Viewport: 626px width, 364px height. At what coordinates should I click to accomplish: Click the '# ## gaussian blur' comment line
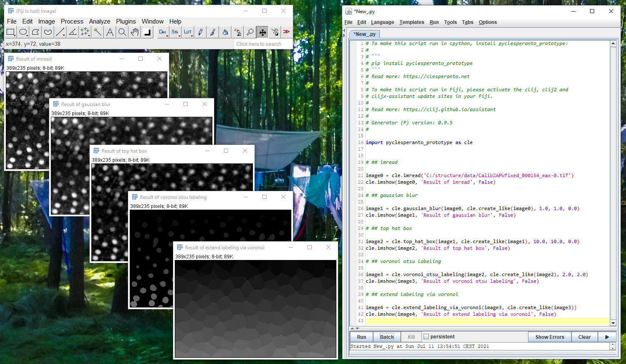392,195
